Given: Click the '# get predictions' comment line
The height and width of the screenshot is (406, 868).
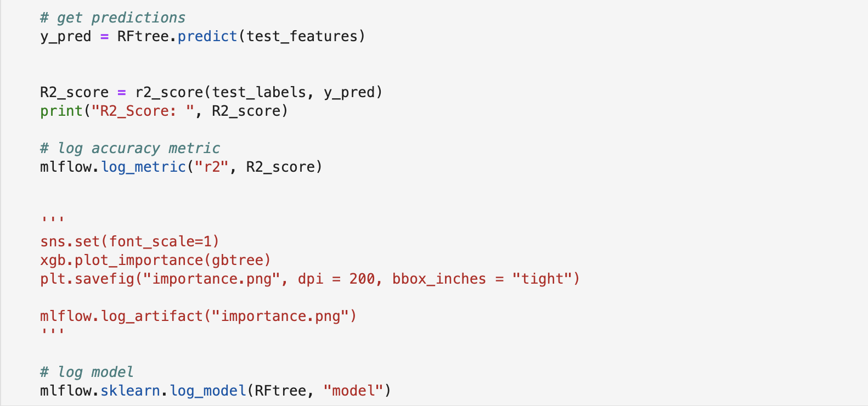Looking at the screenshot, I should pos(112,18).
